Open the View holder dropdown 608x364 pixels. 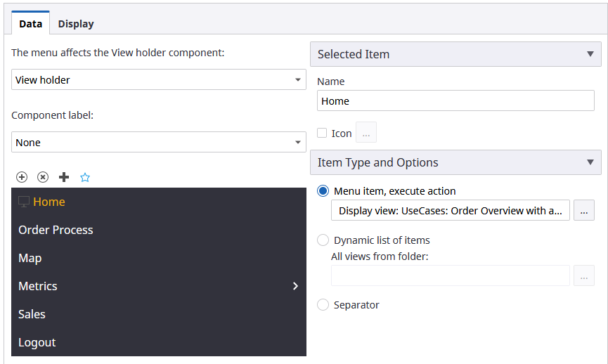point(159,79)
